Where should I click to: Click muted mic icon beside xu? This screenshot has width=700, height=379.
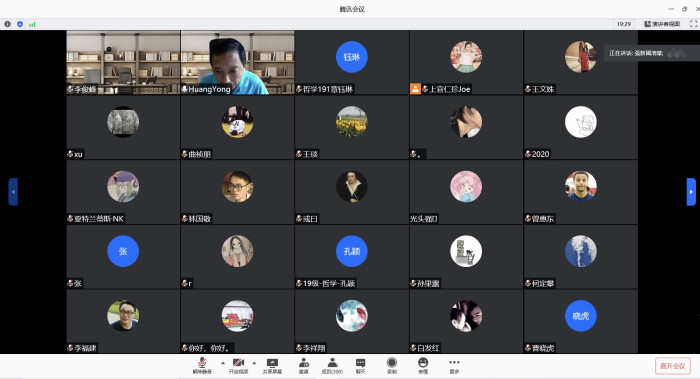[71, 154]
